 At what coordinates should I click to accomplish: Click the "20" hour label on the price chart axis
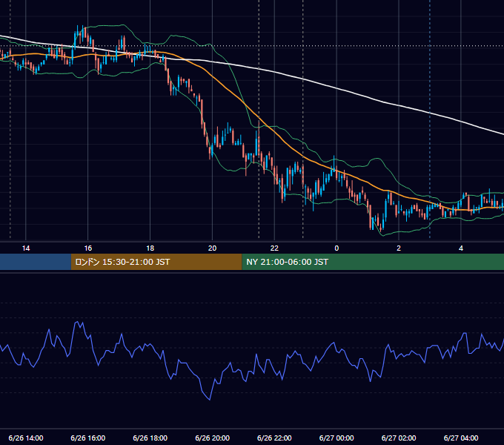[x=212, y=248]
